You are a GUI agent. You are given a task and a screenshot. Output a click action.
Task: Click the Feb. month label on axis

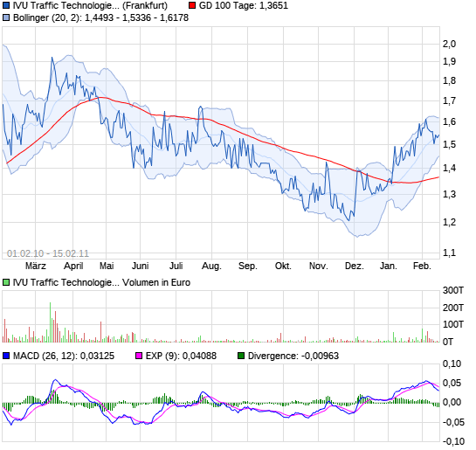422,267
